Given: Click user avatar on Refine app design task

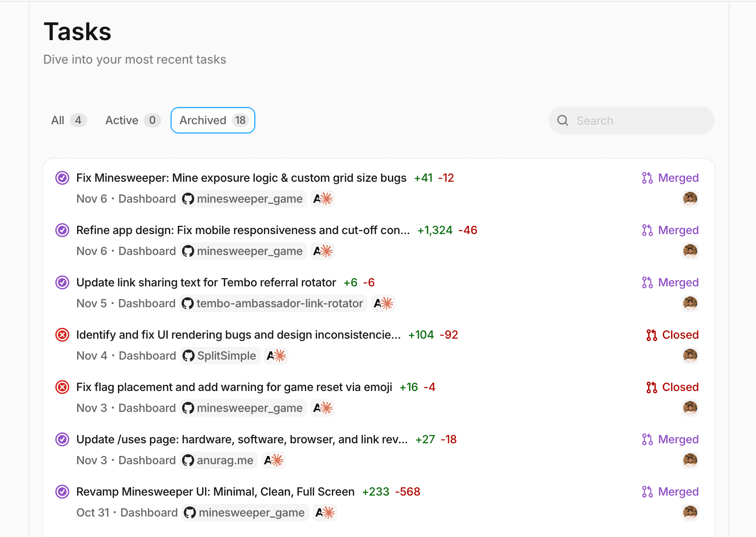Looking at the screenshot, I should (x=690, y=251).
